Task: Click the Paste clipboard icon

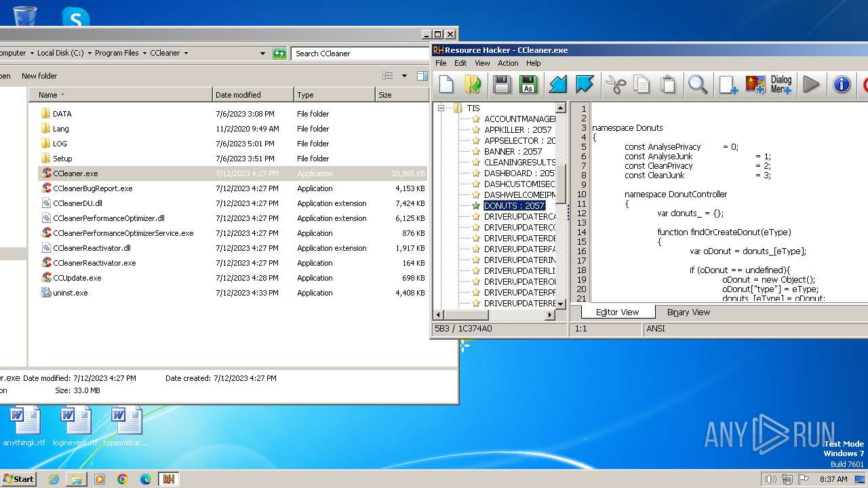Action: [x=669, y=84]
